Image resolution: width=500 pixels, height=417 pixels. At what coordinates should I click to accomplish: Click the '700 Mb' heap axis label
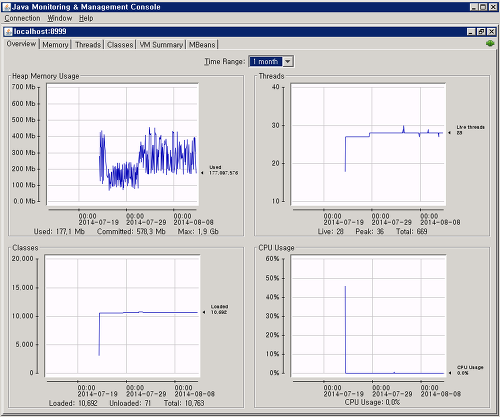point(23,87)
